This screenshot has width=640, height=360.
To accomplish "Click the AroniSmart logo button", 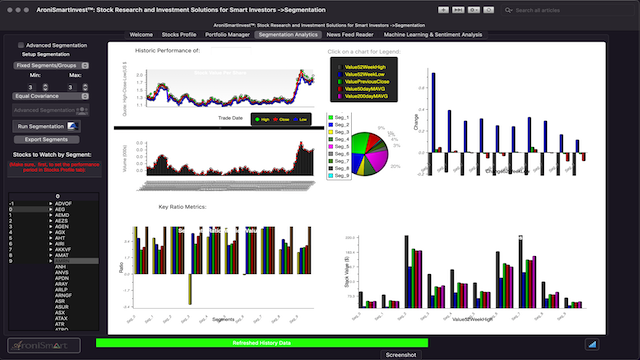I will [44, 346].
